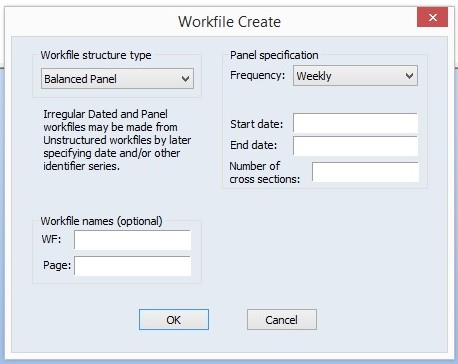
Task: Click the End date: label
Action: click(x=254, y=145)
